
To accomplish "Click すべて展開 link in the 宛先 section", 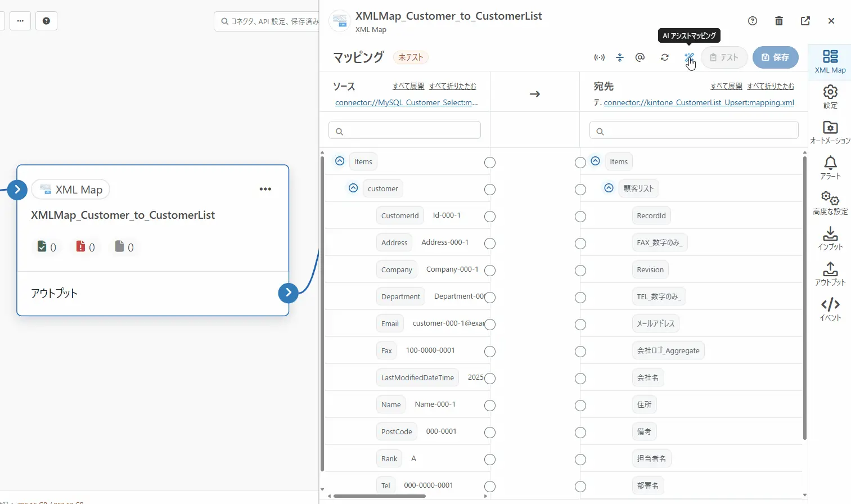I will (726, 86).
